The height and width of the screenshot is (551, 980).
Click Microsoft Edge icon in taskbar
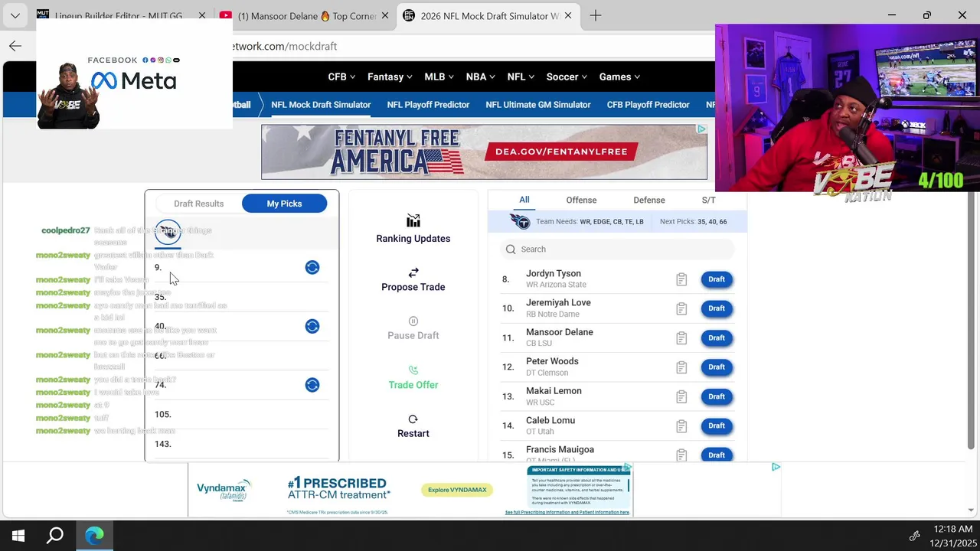[x=94, y=536]
